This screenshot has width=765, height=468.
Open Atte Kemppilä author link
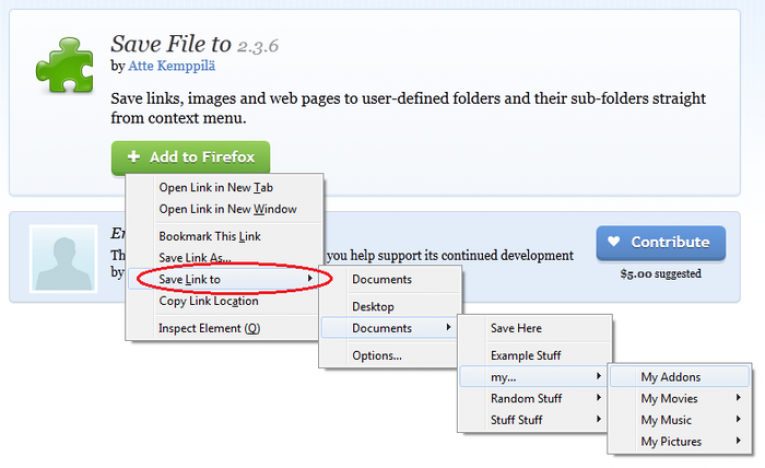tap(171, 65)
